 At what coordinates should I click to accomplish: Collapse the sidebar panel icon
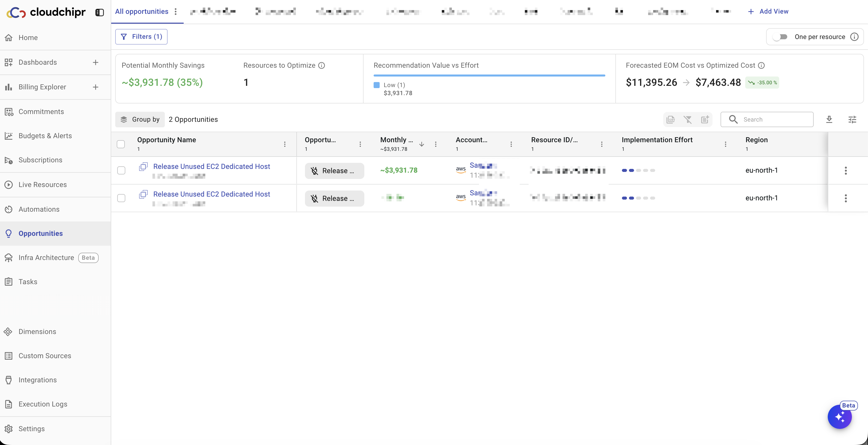coord(99,13)
